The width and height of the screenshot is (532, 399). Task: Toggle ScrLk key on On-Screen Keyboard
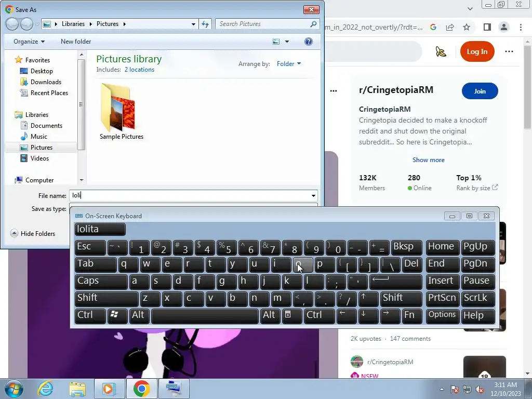(x=477, y=299)
